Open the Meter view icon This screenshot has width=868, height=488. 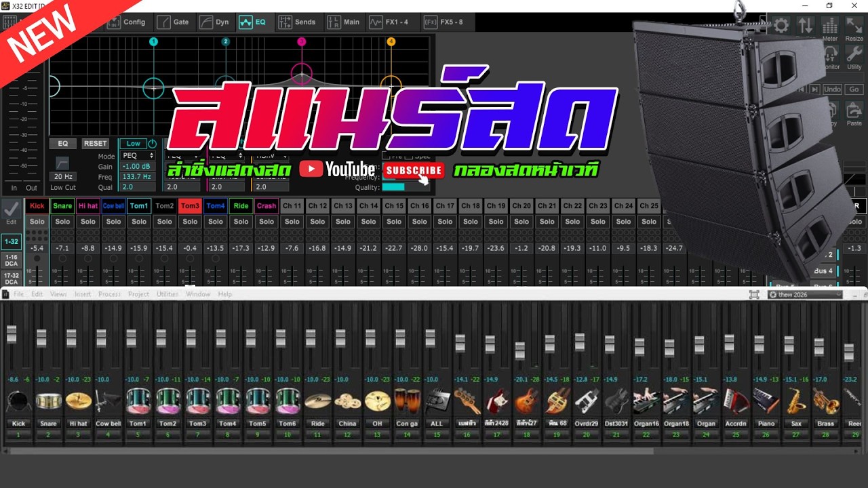coord(830,26)
